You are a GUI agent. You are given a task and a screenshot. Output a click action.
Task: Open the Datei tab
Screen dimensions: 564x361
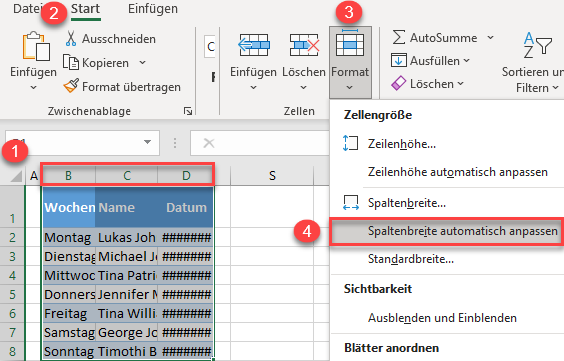pyautogui.click(x=26, y=9)
